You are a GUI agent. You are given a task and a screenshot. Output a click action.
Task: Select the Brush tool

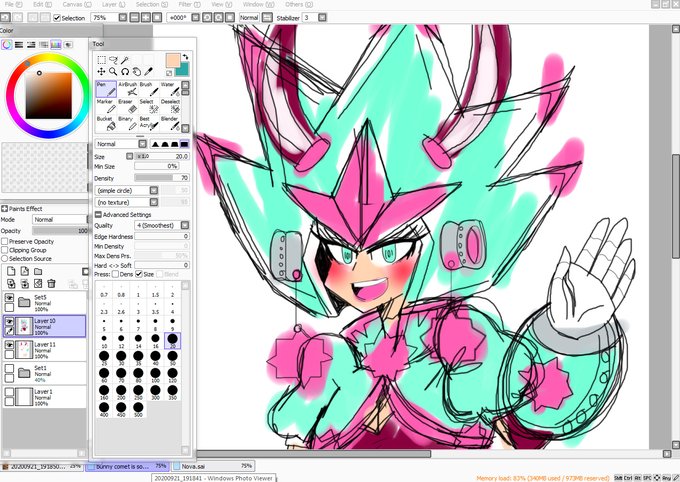149,89
